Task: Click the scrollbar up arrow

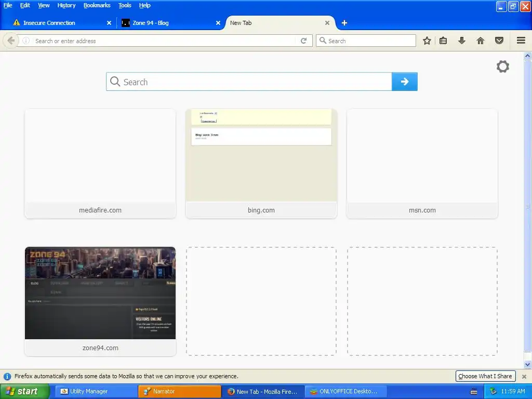Action: click(528, 56)
